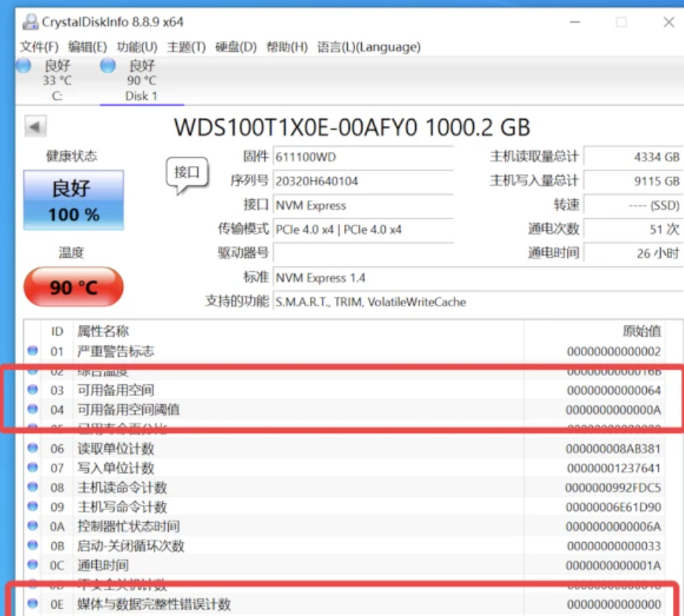The width and height of the screenshot is (684, 616).
Task: Go to previous disk with left arrow
Action: [x=36, y=127]
